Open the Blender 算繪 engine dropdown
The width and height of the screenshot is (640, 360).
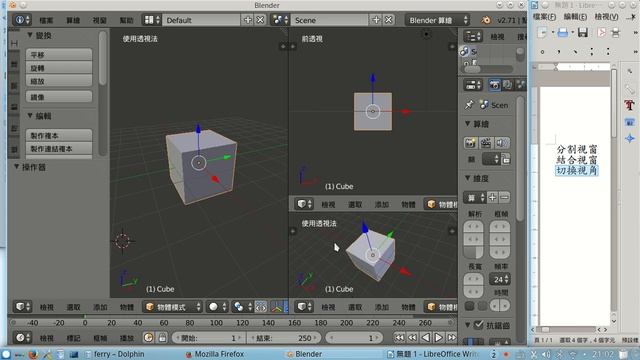[438, 20]
